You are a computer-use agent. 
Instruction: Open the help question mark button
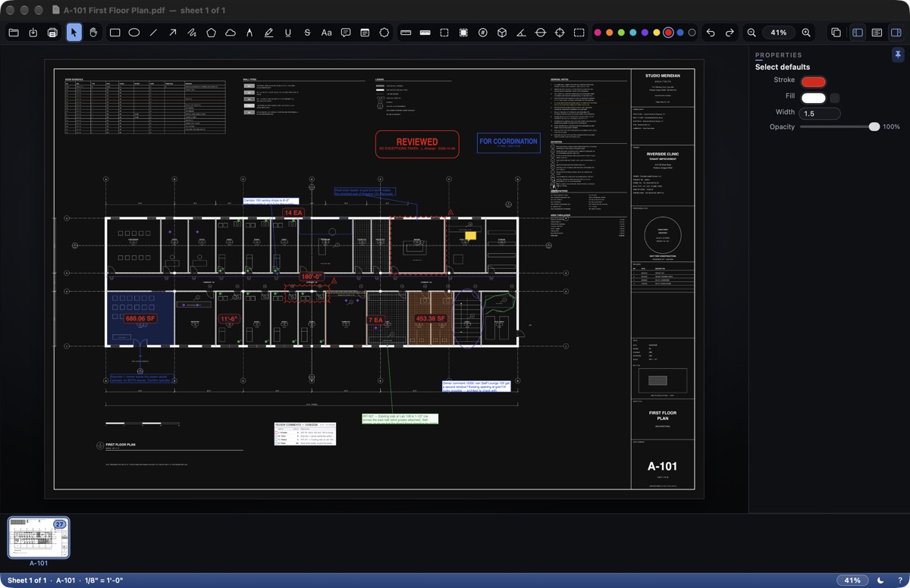pyautogui.click(x=900, y=580)
